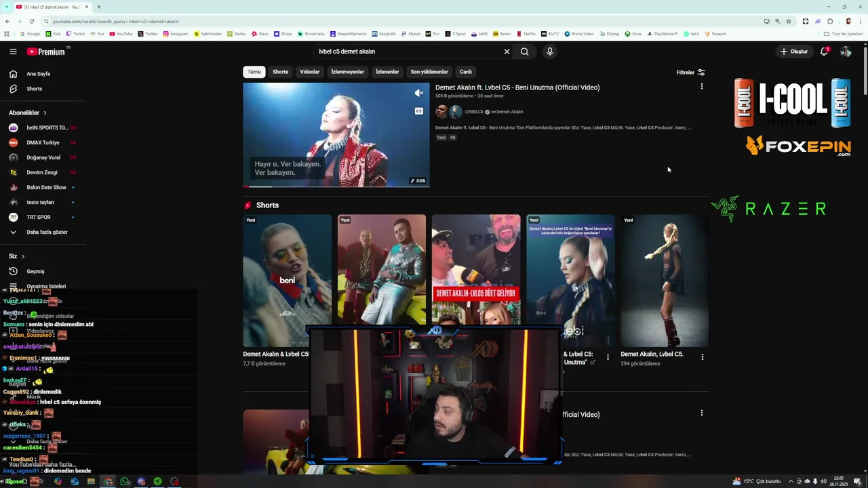Image resolution: width=868 pixels, height=488 pixels.
Task: Go to Shorts in the sidebar
Action: 34,89
